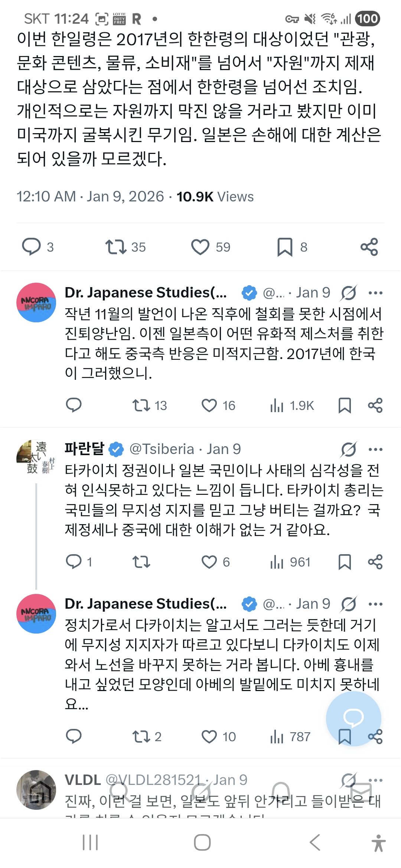Open more options on first Dr. Japanese Studies reply
The image size is (401, 868).
[x=375, y=293]
